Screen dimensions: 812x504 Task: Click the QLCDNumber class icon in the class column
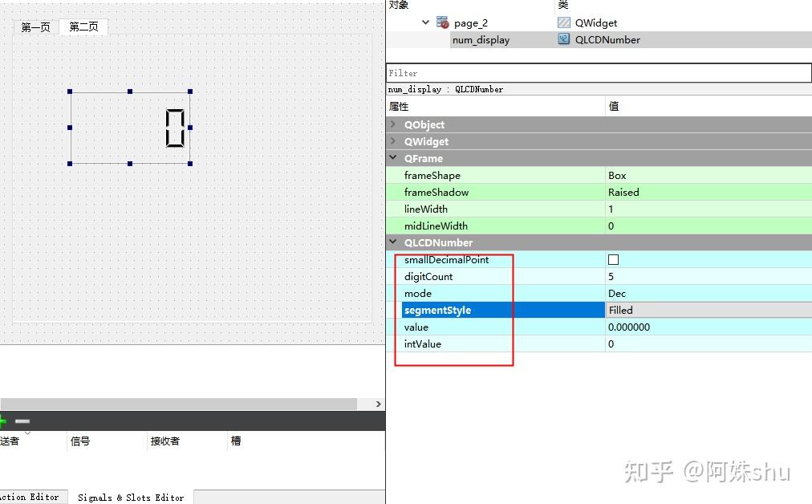pyautogui.click(x=564, y=39)
